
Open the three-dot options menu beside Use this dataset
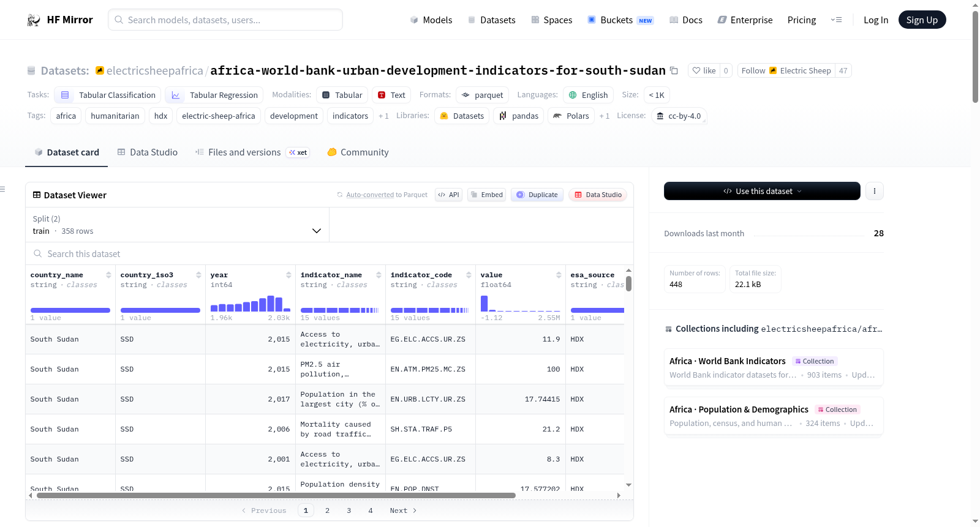coord(874,191)
